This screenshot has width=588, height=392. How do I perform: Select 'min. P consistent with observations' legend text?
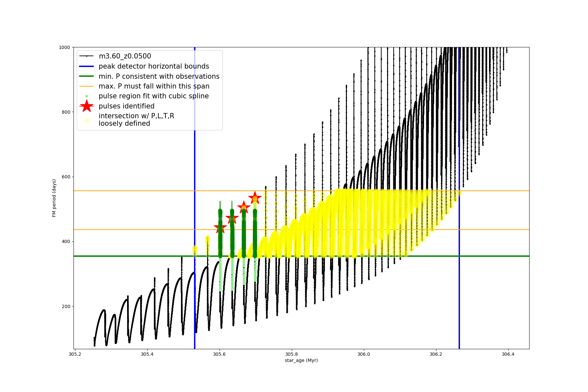[159, 76]
